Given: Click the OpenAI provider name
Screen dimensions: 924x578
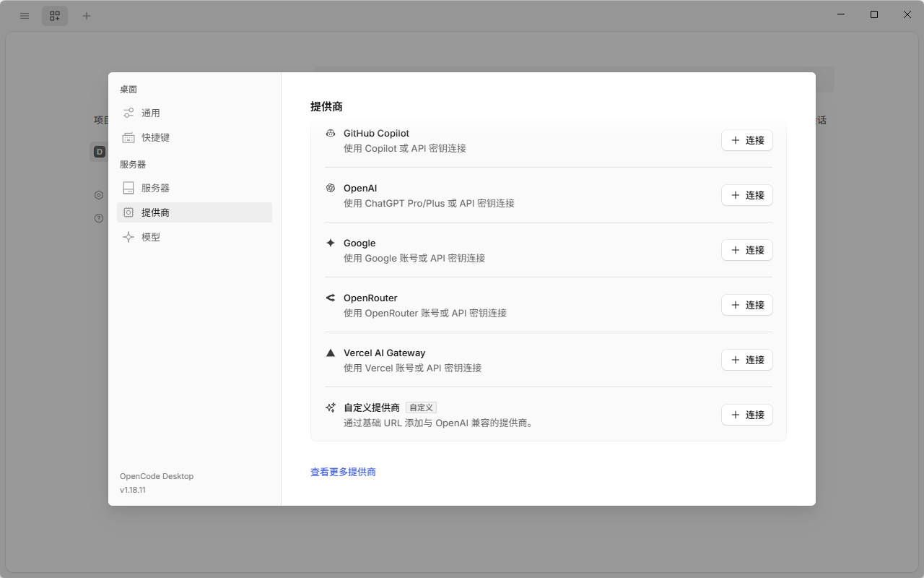Looking at the screenshot, I should click(x=360, y=188).
